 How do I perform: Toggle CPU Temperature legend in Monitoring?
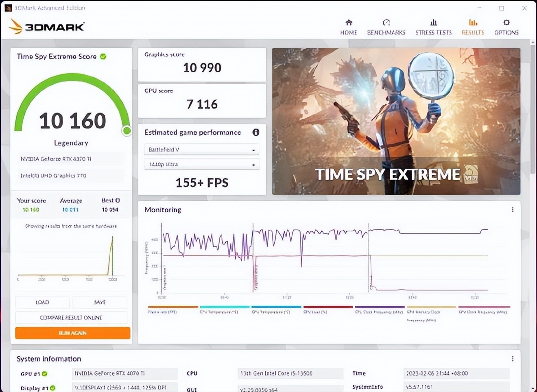pyautogui.click(x=225, y=310)
